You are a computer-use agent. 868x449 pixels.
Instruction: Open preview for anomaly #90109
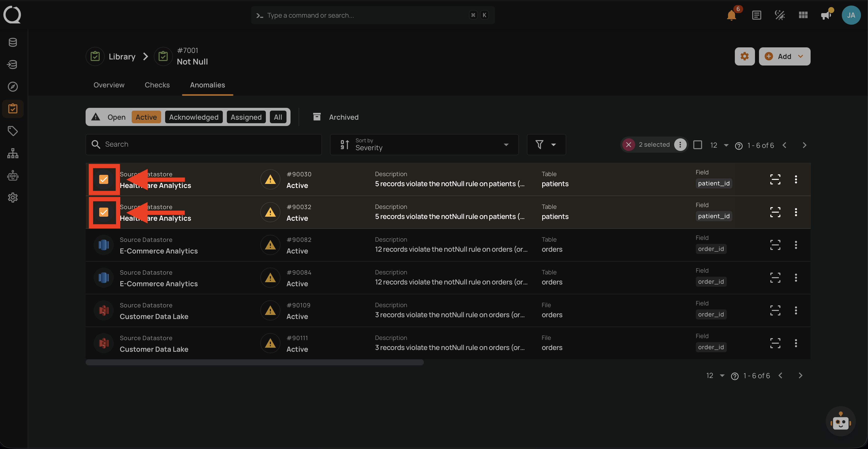click(x=775, y=310)
